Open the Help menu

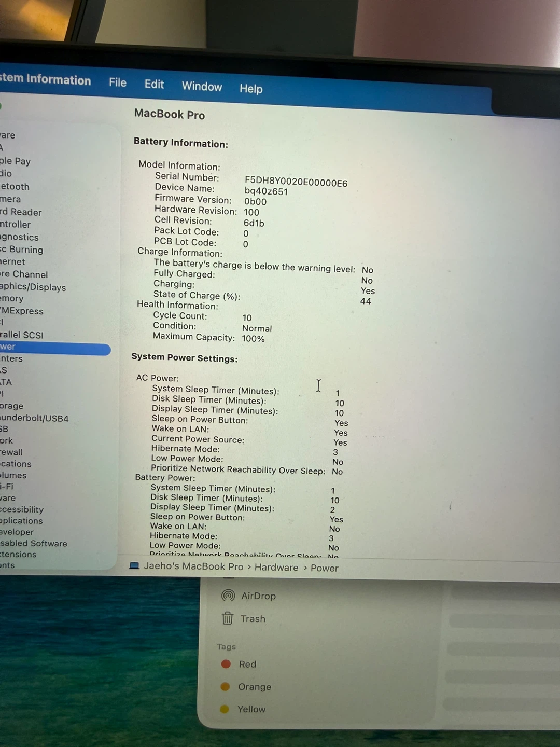coord(251,89)
